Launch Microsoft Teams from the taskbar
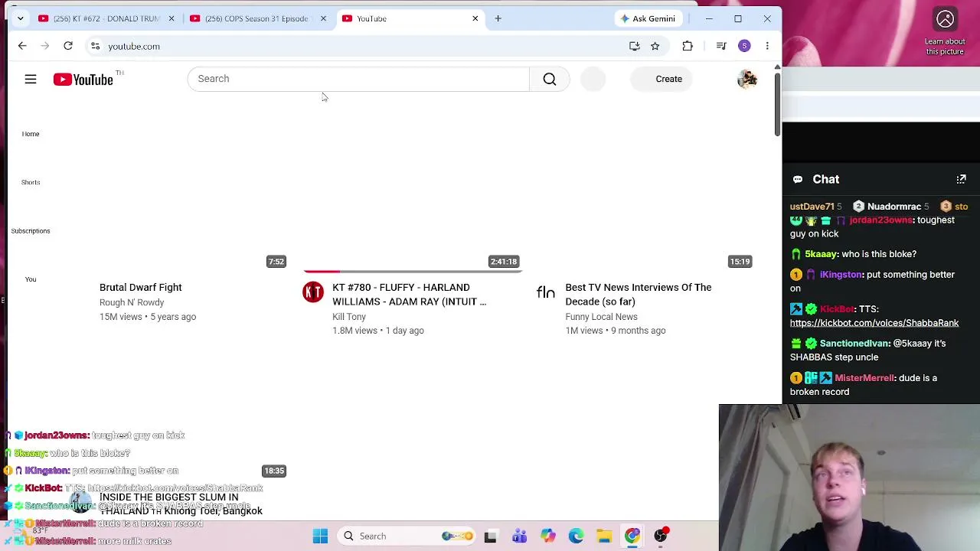This screenshot has height=551, width=980. tap(519, 536)
